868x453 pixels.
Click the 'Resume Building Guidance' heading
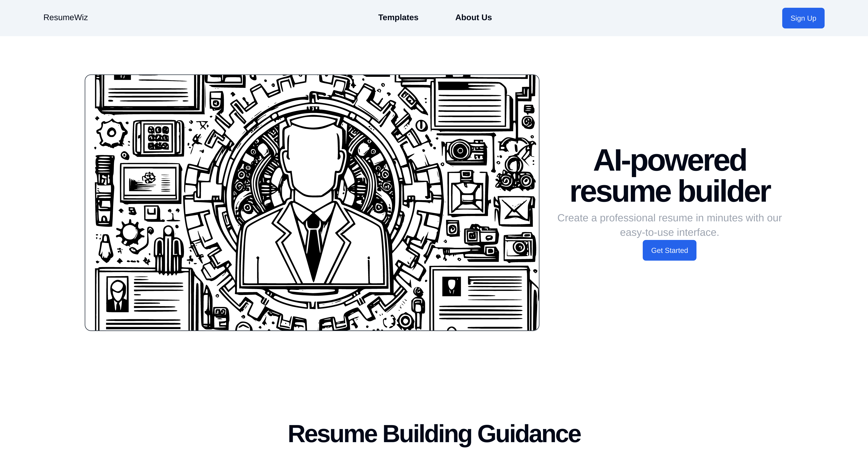(434, 434)
